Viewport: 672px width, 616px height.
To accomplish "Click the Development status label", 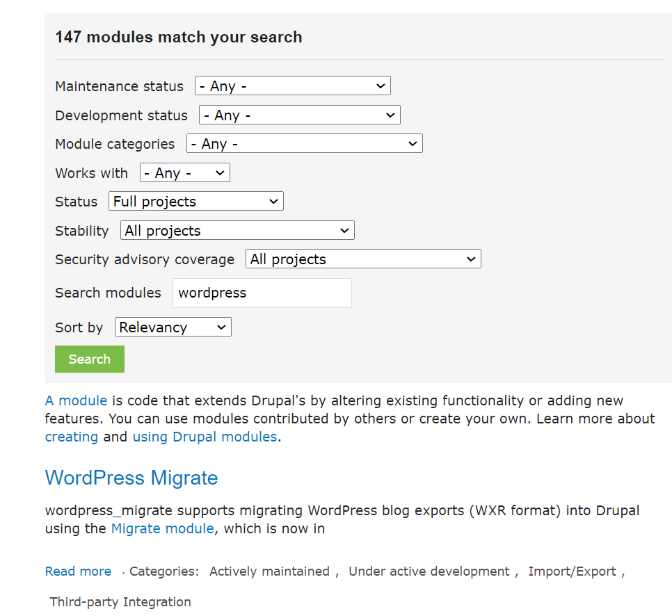I will pos(121,115).
